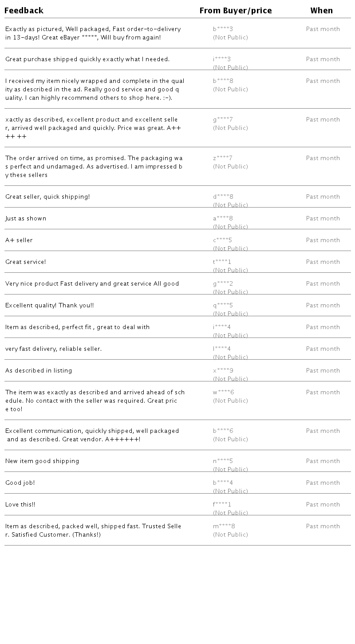Click the When column header

point(322,11)
